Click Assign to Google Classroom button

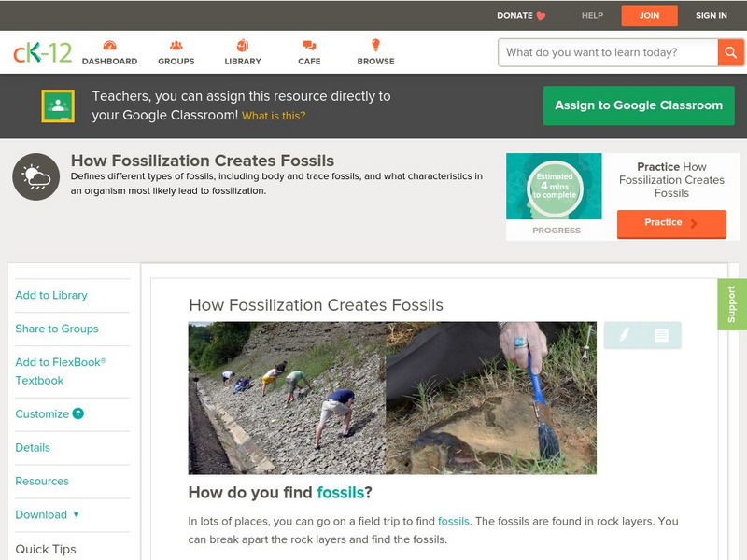point(639,105)
